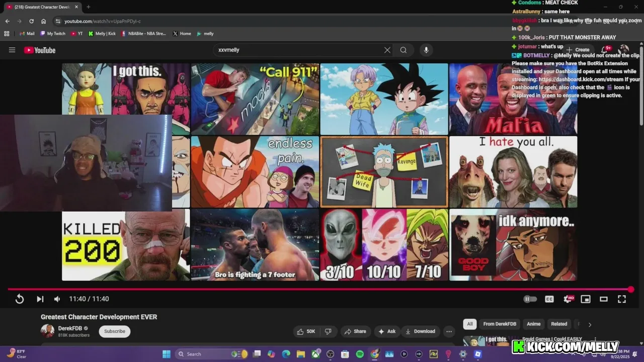Select the From DerekFDB chip
Viewport: 644px width, 362px height.
click(x=500, y=324)
